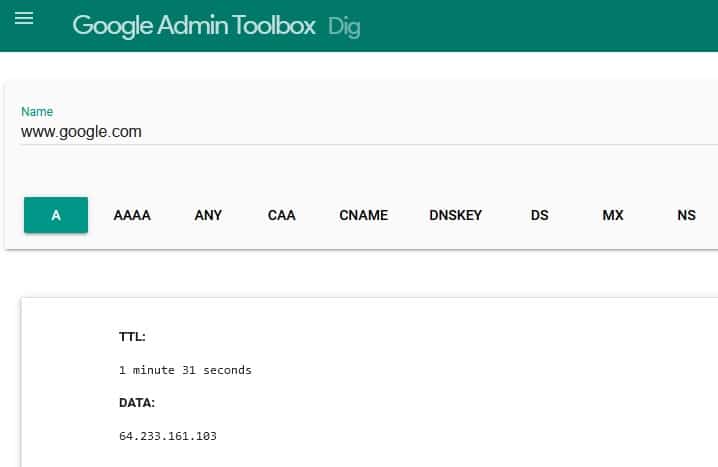Click the DATA heading in results
Image resolution: width=718 pixels, height=467 pixels.
point(136,403)
